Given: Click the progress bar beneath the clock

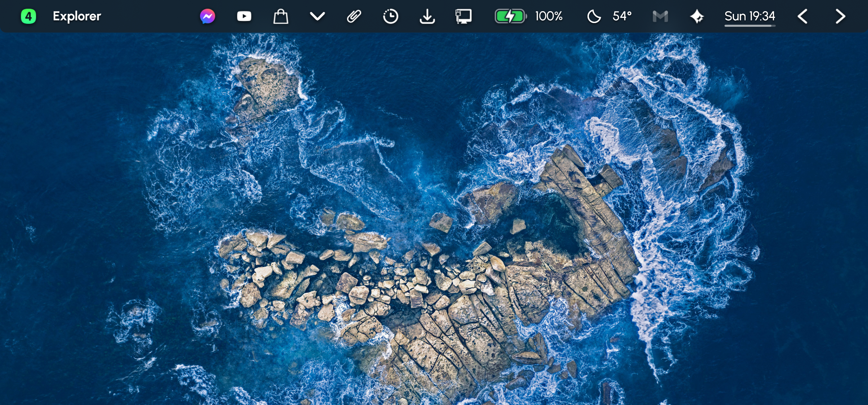Looking at the screenshot, I should pyautogui.click(x=750, y=25).
